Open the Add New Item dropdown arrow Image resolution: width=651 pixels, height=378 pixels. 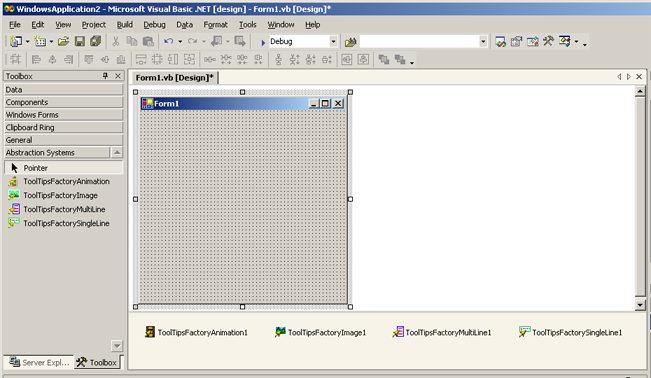tap(51, 42)
